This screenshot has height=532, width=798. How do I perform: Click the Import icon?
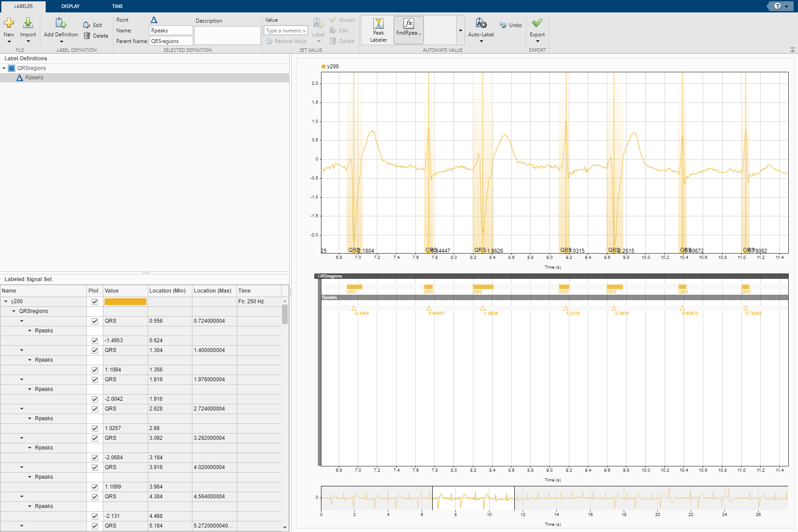coord(28,23)
